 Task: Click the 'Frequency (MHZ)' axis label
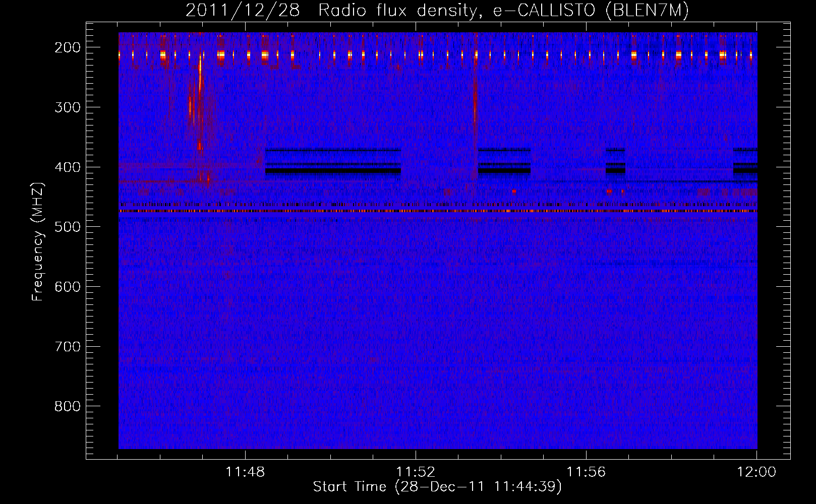pyautogui.click(x=38, y=241)
